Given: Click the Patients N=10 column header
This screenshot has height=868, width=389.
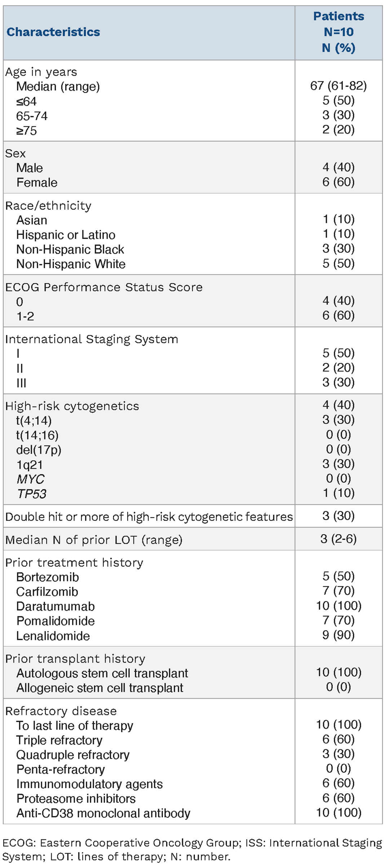Looking at the screenshot, I should pyautogui.click(x=338, y=32).
